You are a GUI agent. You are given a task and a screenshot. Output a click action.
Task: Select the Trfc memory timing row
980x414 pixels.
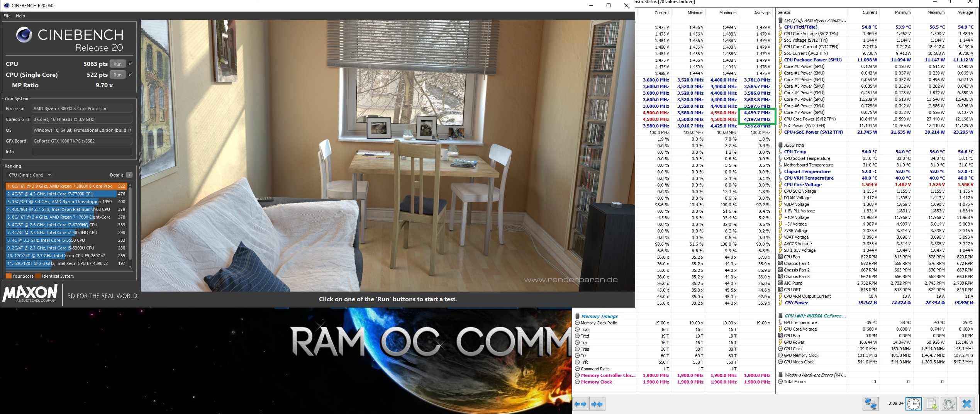tap(673, 362)
